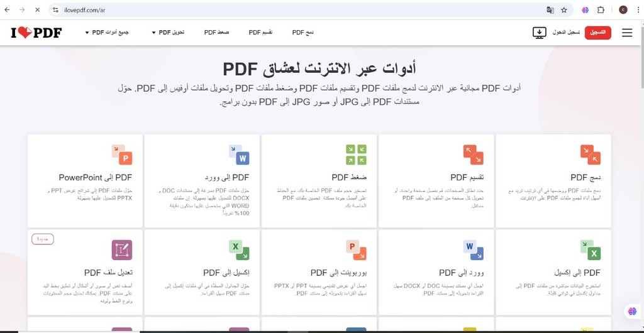Click the Excel to PDF card icon
Image resolution: width=644 pixels, height=333 pixels.
tap(239, 250)
